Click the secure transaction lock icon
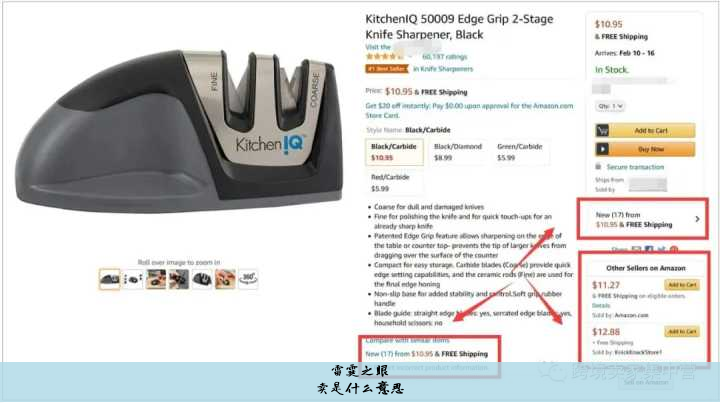Screen dimensions: 720x403 (x=598, y=167)
